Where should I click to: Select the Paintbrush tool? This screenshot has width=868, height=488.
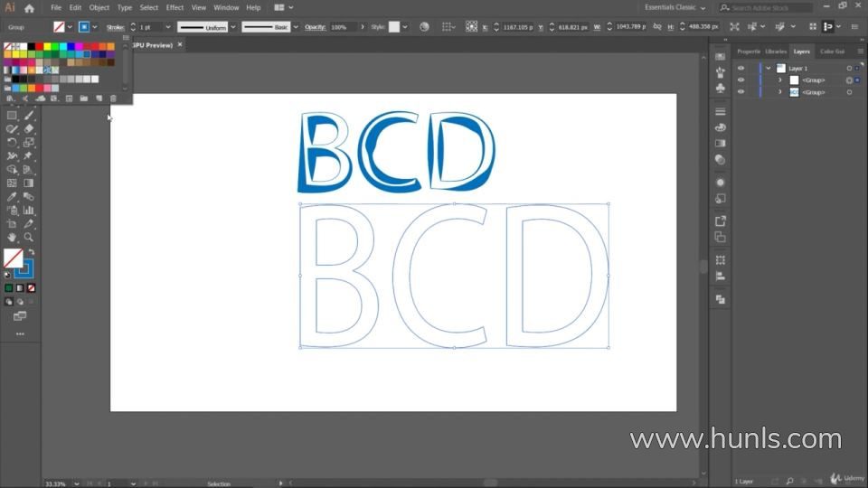[x=29, y=115]
